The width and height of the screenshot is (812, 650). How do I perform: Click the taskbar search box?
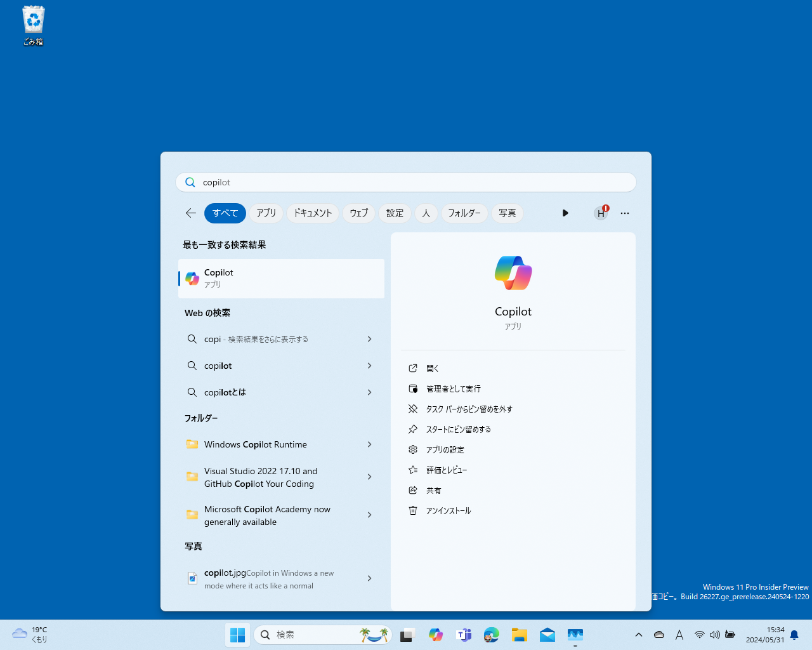tap(323, 635)
